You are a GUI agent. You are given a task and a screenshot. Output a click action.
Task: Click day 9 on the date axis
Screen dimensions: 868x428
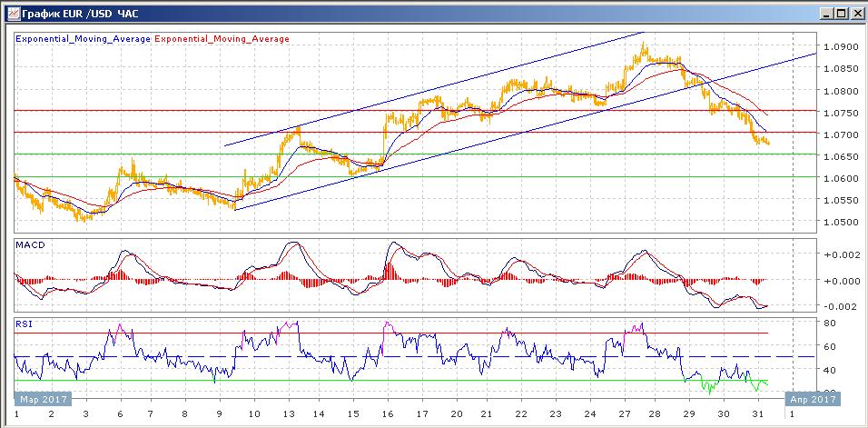(x=219, y=413)
